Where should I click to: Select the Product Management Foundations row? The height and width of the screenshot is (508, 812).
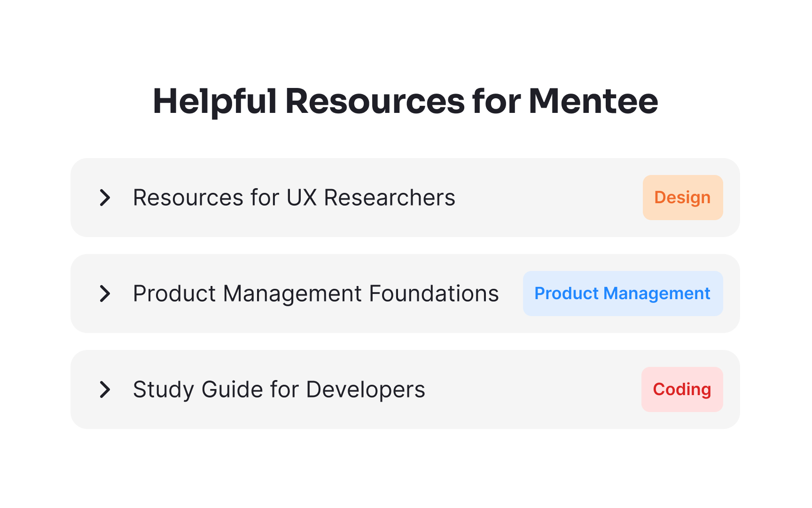pos(406,293)
